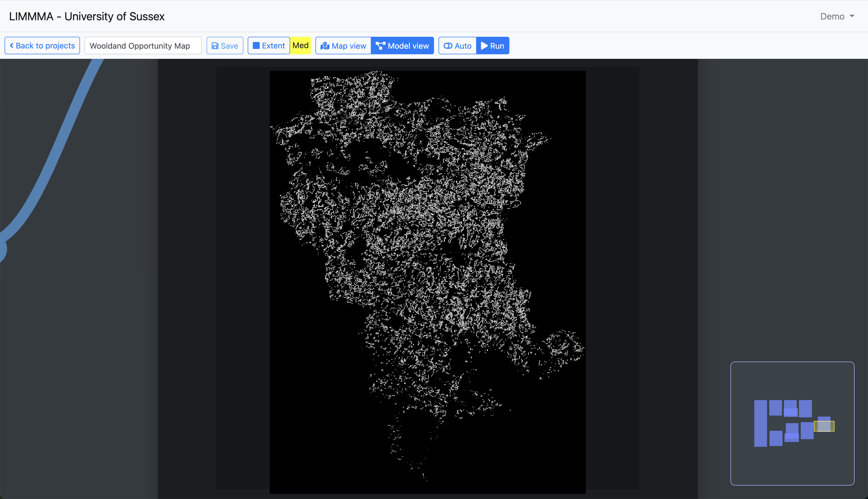Click the yellow viewport rectangle in minimap
The width and height of the screenshot is (868, 499).
pos(824,426)
